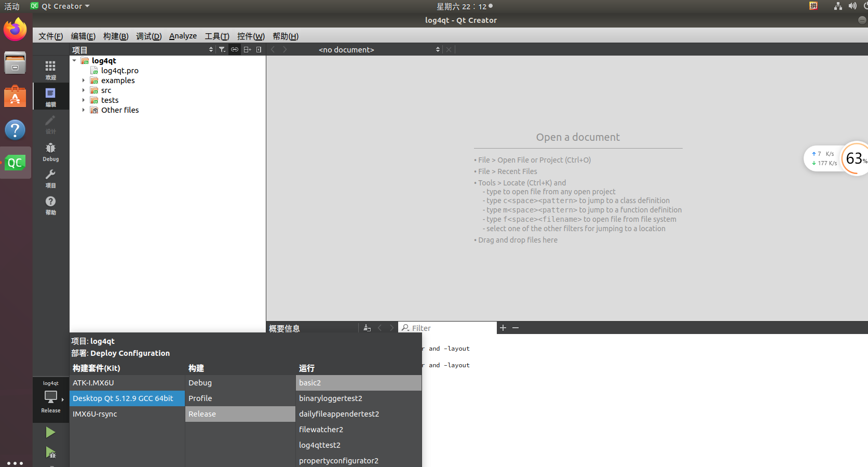868x467 pixels.
Task: Click the green Run button
Action: coord(50,432)
